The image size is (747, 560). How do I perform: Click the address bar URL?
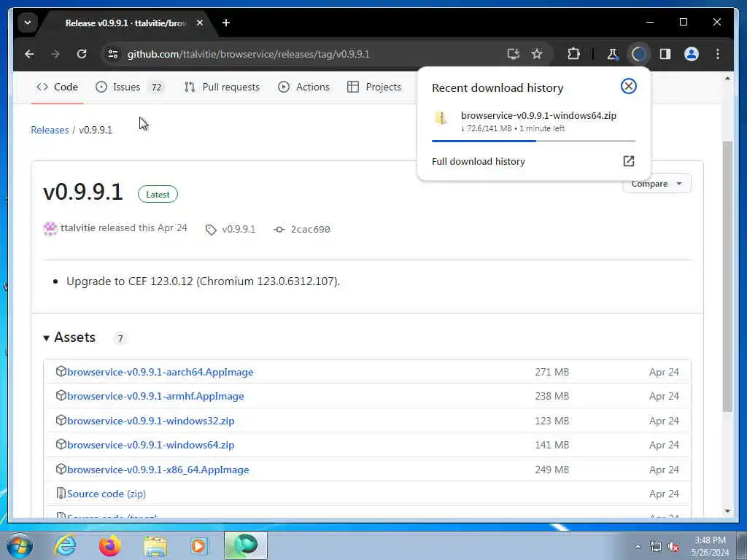(248, 54)
